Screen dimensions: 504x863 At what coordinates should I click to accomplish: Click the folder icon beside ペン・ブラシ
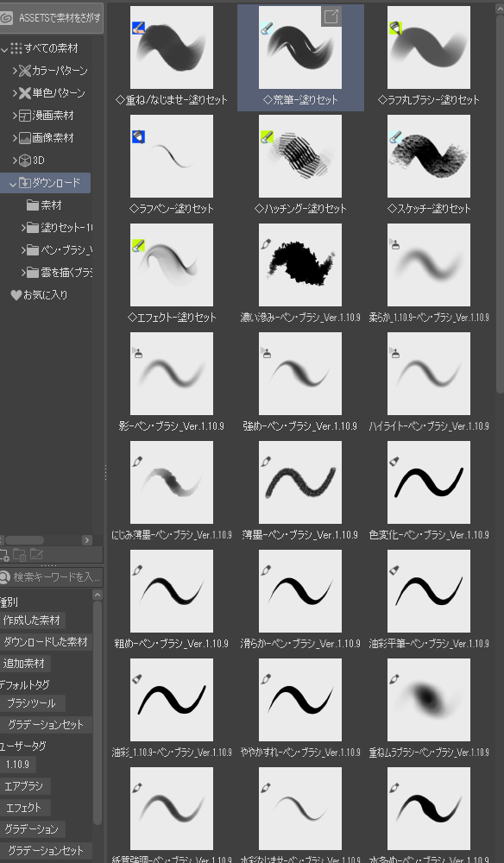pos(33,250)
